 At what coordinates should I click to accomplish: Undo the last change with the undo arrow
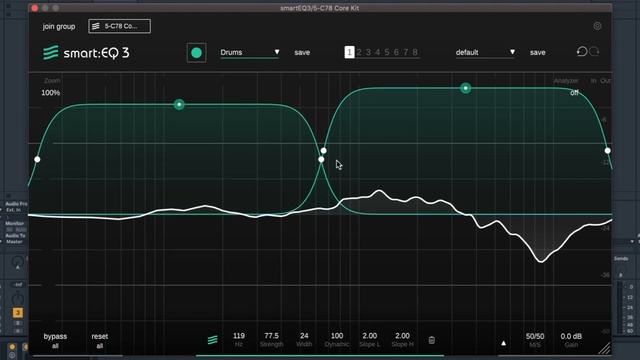(x=582, y=52)
